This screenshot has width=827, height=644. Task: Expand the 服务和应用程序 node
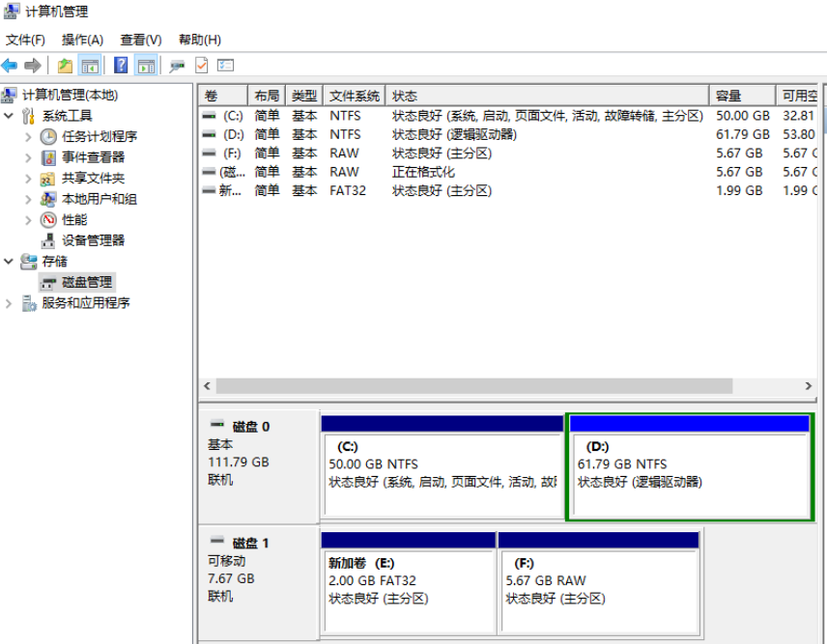[x=10, y=303]
